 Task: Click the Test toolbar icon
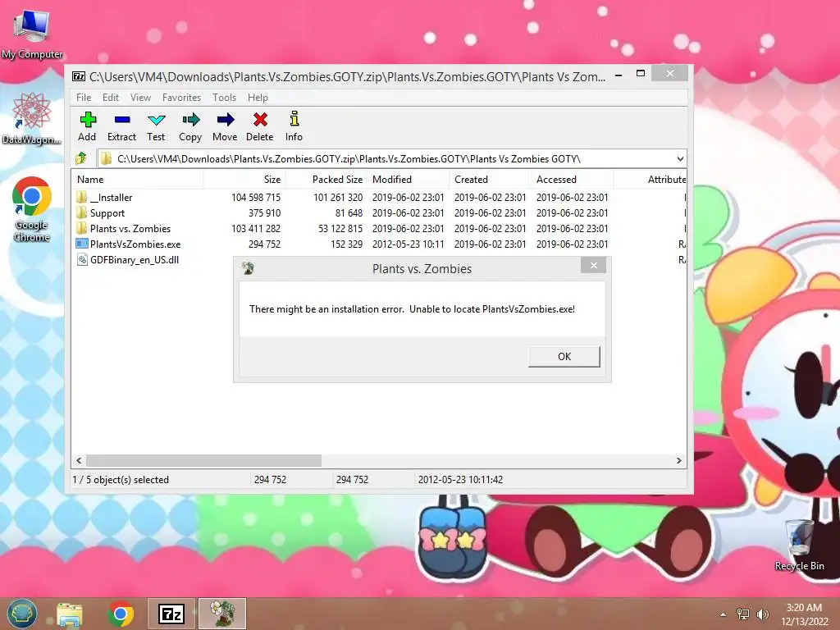157,120
